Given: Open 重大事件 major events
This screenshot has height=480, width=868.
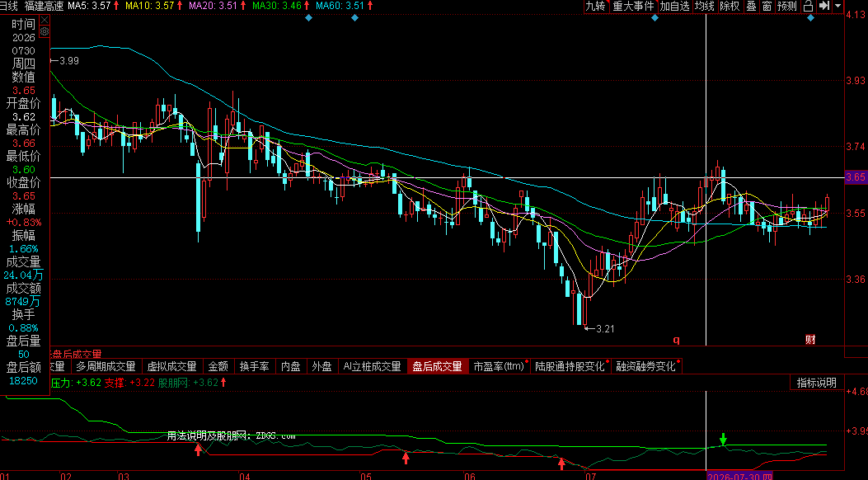Looking at the screenshot, I should [x=633, y=6].
